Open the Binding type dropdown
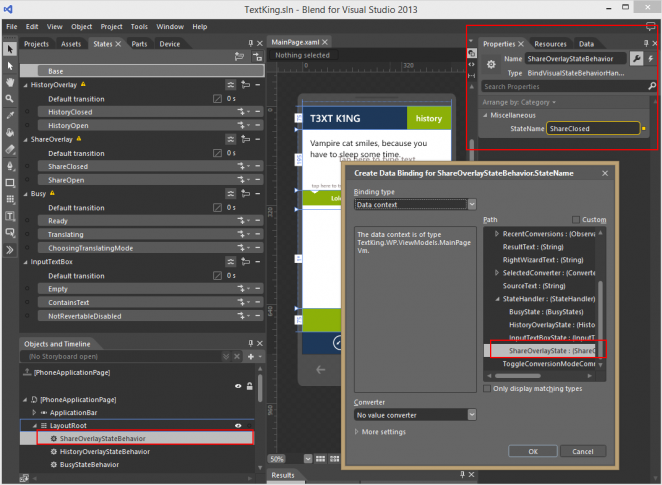The width and height of the screenshot is (662, 485). (472, 205)
